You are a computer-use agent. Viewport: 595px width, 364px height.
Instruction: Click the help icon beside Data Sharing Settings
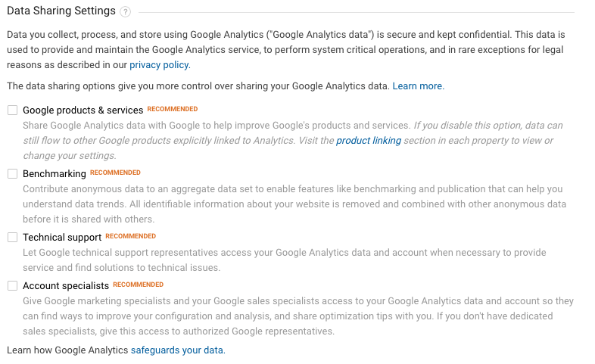coord(125,12)
